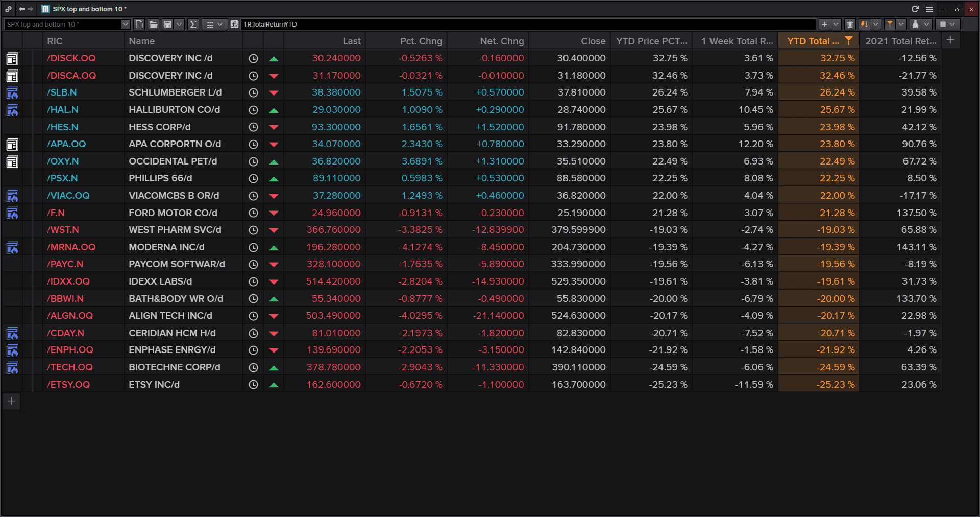Screen dimensions: 980x517
Task: Click the hot news icon beside /MRNA.OQ
Action: pyautogui.click(x=12, y=247)
